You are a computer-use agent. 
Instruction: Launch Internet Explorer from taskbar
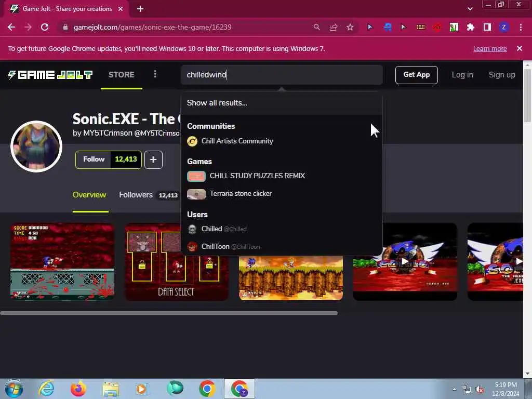click(46, 389)
